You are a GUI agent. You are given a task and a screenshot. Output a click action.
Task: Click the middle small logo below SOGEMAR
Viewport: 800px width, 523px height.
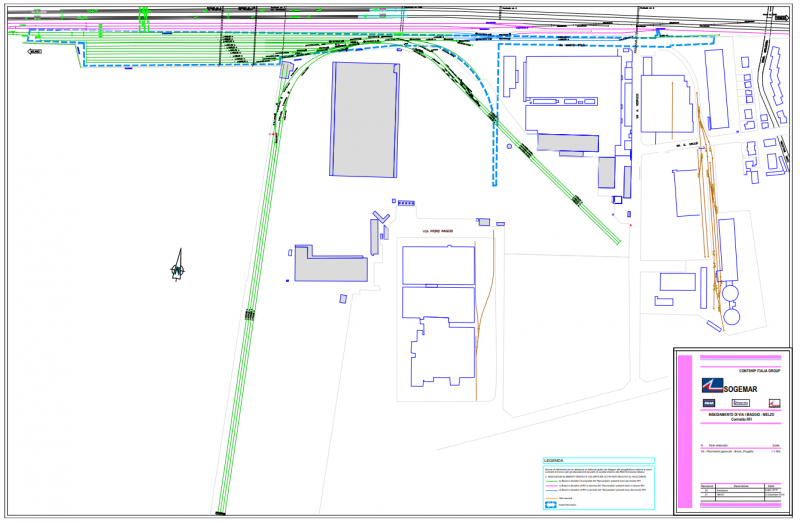(741, 402)
